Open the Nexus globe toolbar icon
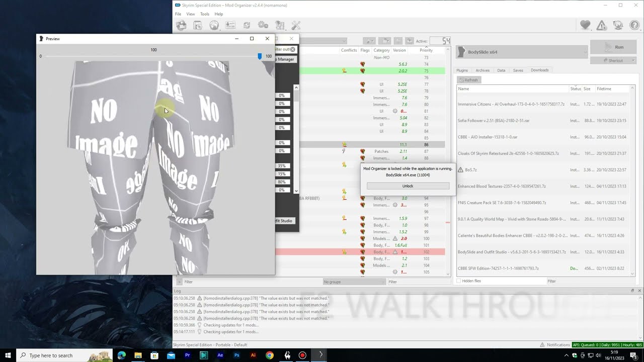 click(x=214, y=25)
